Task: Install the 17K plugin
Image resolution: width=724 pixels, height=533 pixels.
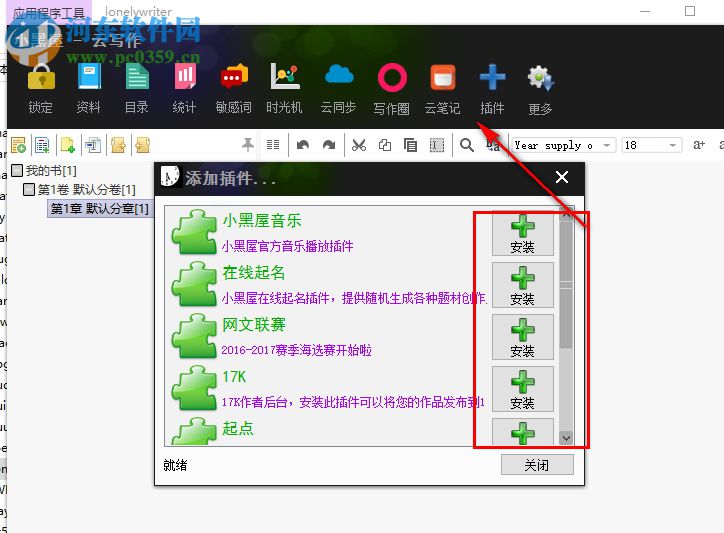Action: pos(523,389)
